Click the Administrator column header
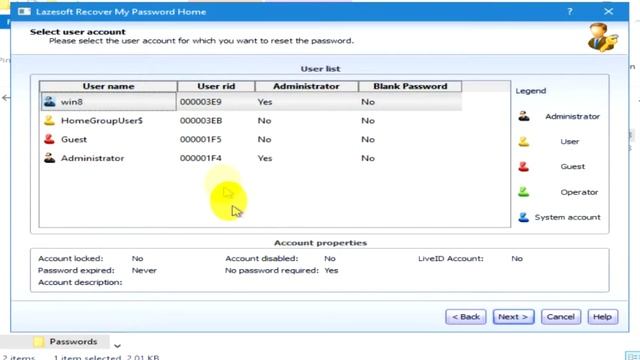 click(307, 86)
